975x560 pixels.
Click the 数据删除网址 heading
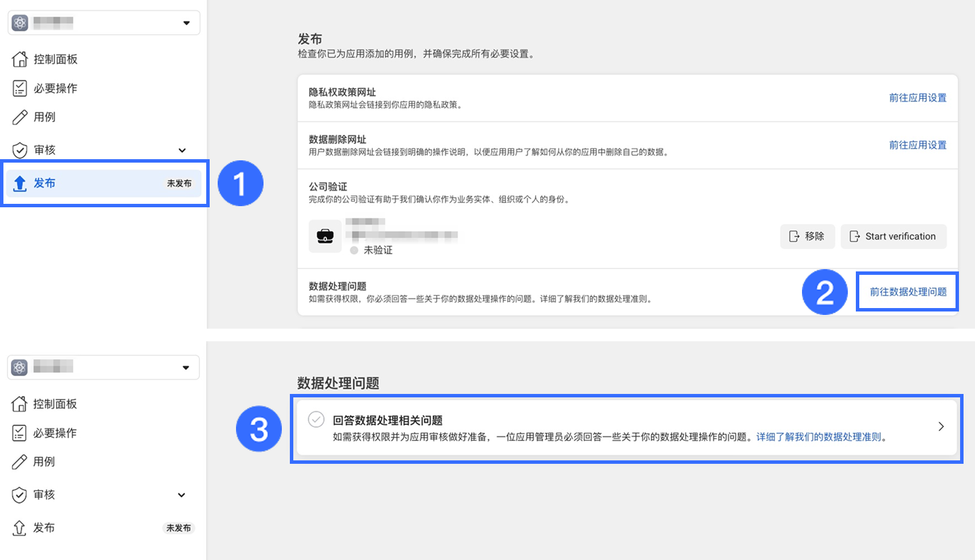point(337,140)
